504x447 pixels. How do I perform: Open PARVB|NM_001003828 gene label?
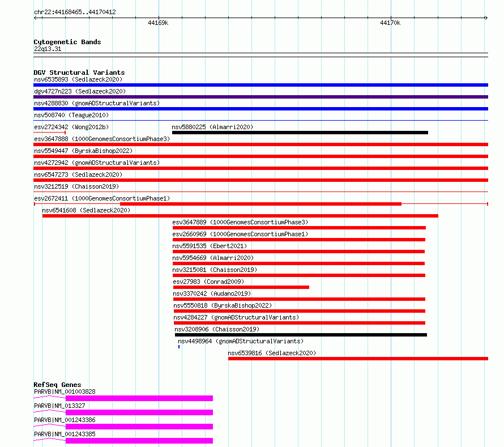pos(65,391)
